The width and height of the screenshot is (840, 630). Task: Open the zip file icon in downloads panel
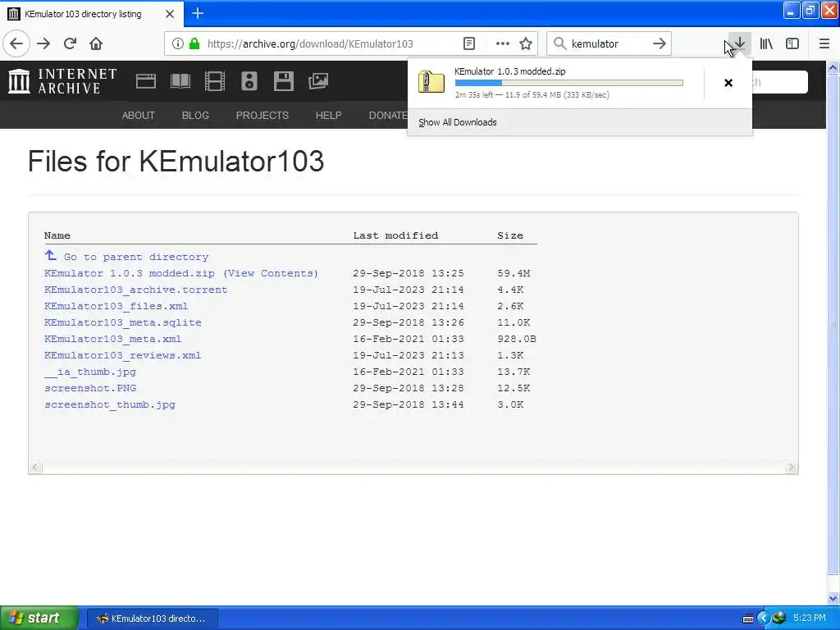point(431,82)
